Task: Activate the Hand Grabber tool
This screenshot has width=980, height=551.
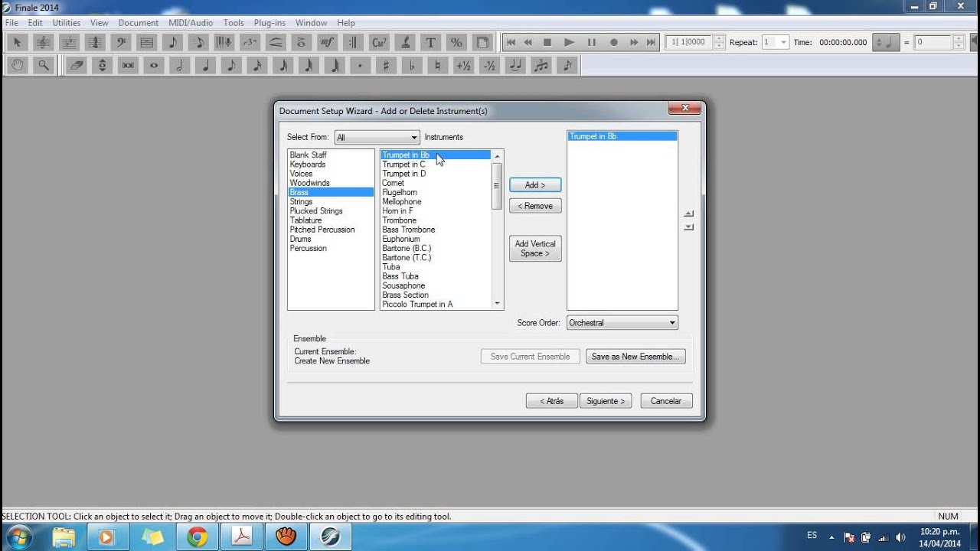Action: tap(18, 66)
